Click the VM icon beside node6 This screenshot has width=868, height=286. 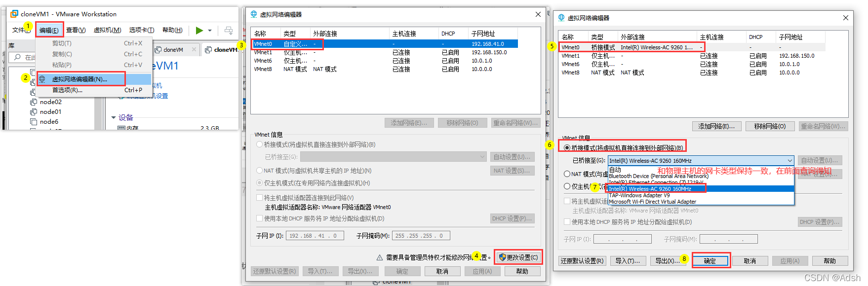(34, 122)
